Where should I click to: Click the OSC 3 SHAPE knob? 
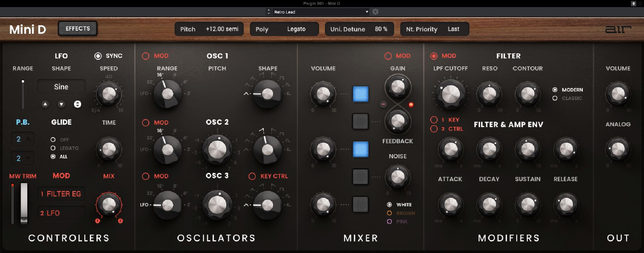267,205
